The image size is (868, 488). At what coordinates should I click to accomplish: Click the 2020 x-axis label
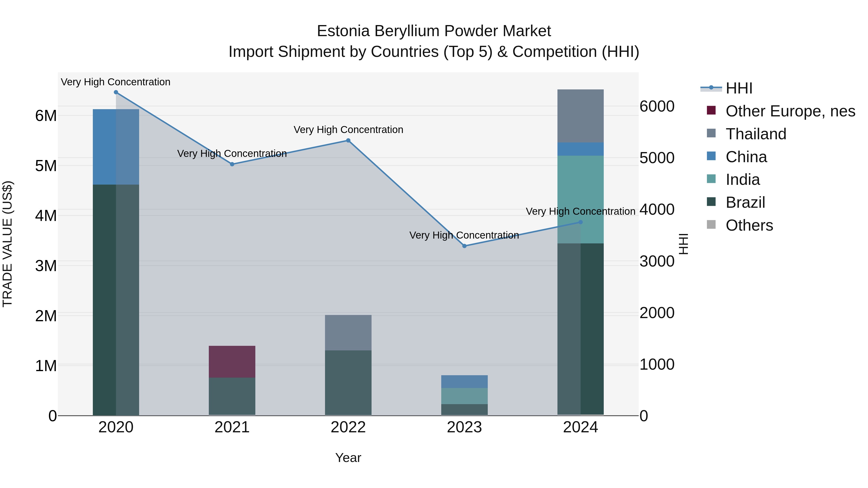[x=116, y=427]
